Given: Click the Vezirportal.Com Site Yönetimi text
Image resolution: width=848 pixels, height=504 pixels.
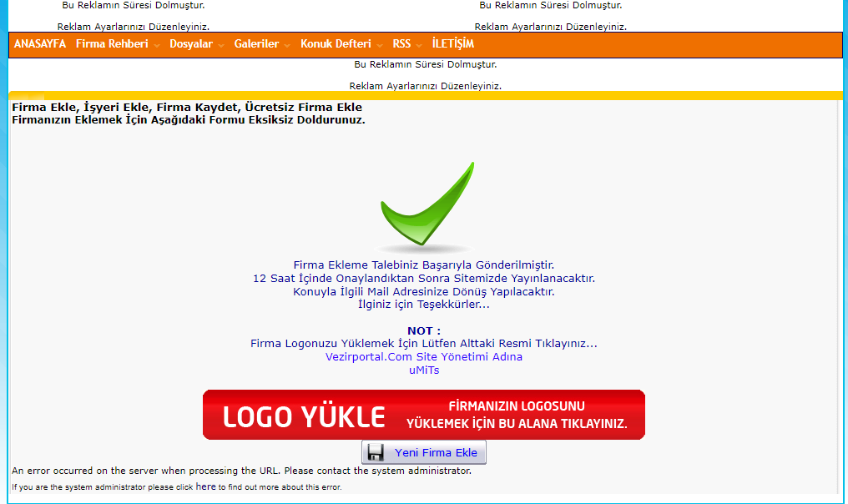Looking at the screenshot, I should coord(424,356).
